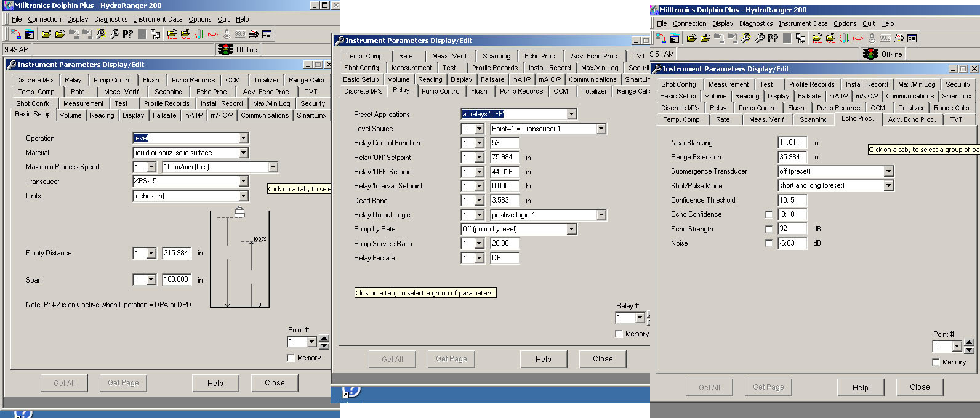Click Close button in the Relay window
The height and width of the screenshot is (418, 980).
click(603, 359)
